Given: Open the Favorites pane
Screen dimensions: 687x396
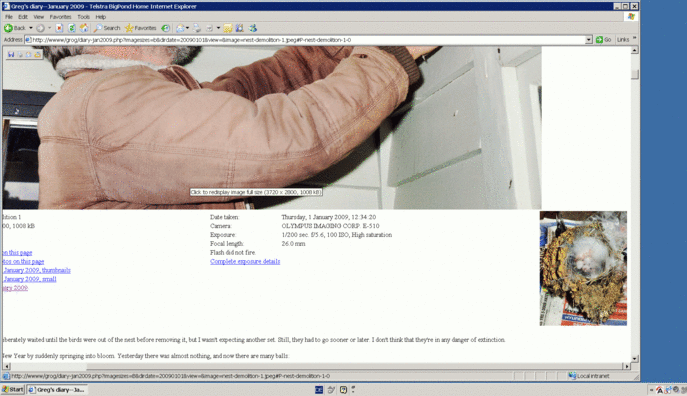Looking at the screenshot, I should coord(140,28).
